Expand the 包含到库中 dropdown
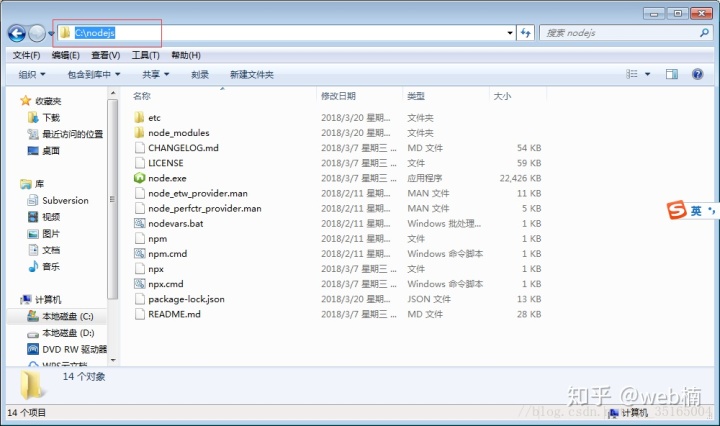Screen dimensions: 720x426 point(94,74)
